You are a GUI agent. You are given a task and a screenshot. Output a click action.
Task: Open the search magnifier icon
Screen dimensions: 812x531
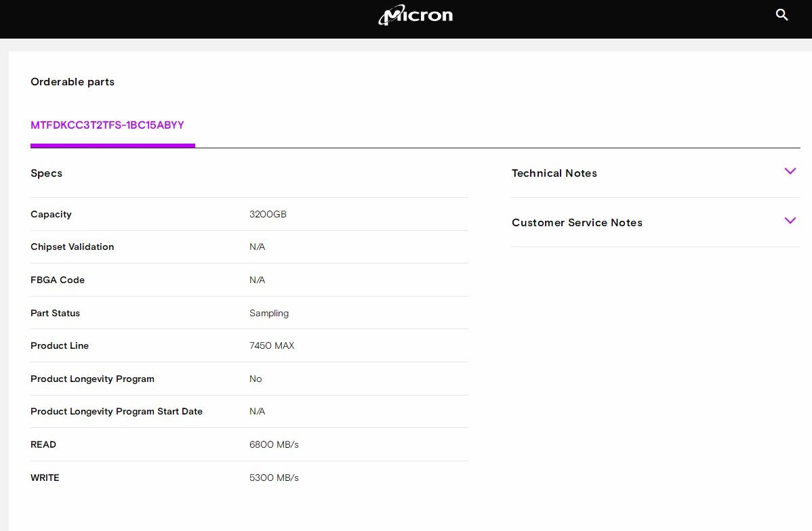[781, 15]
